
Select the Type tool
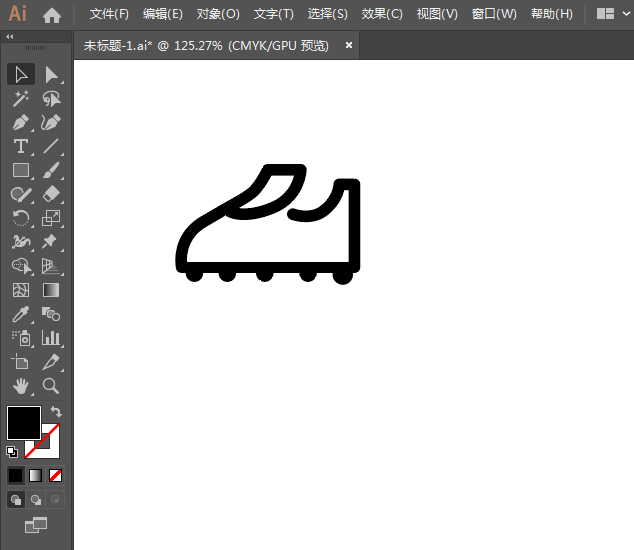[x=20, y=147]
